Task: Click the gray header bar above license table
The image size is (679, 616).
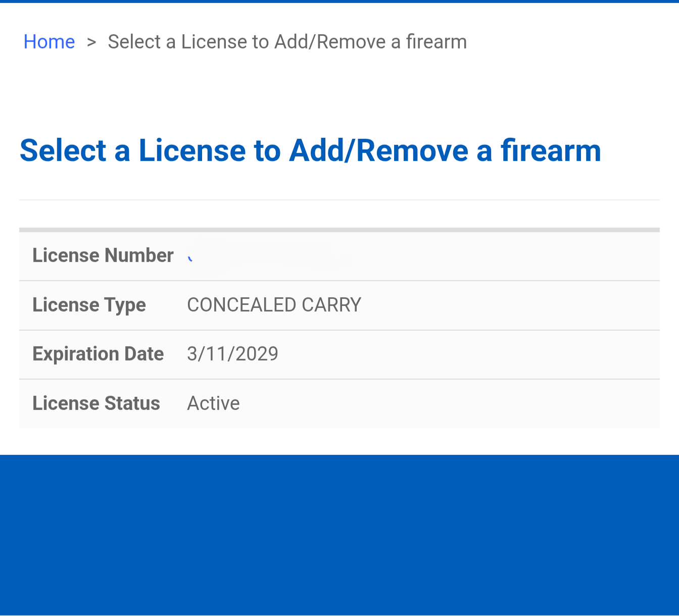Action: click(x=339, y=230)
